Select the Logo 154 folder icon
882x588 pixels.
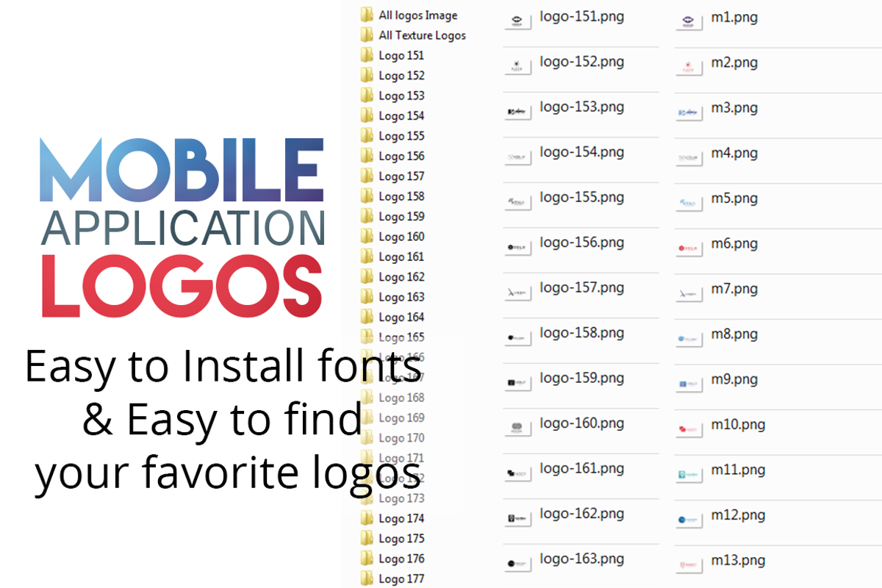point(367,115)
